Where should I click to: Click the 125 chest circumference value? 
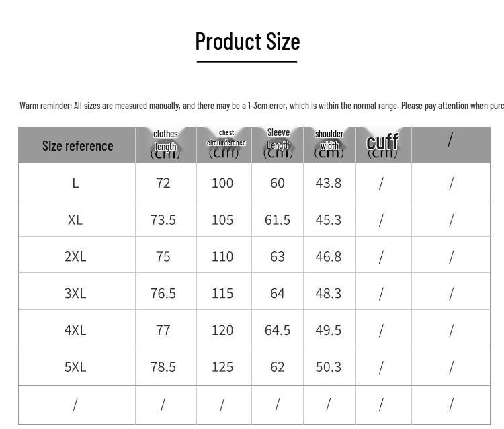click(222, 367)
